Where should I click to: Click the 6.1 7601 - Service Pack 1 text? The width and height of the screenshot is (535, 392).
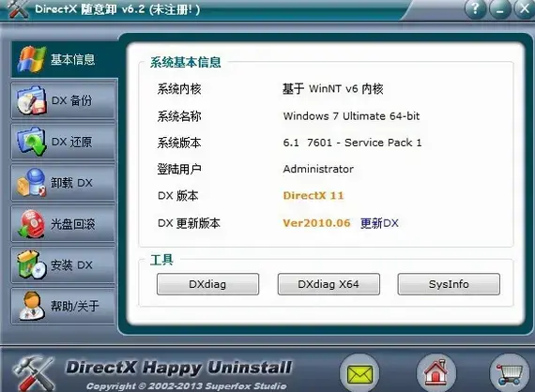(352, 143)
